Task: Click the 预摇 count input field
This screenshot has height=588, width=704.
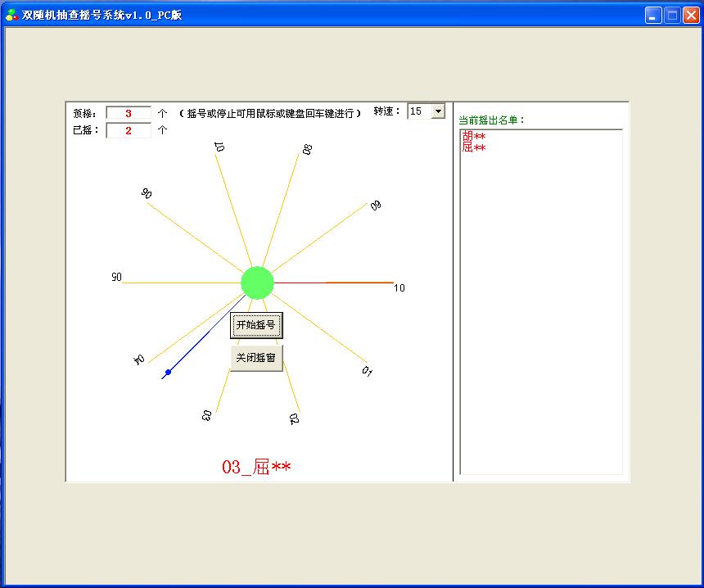Action: (x=129, y=114)
